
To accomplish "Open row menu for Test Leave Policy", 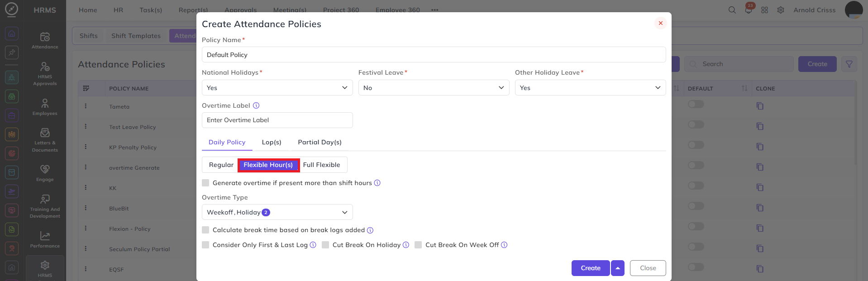I will click(x=86, y=126).
